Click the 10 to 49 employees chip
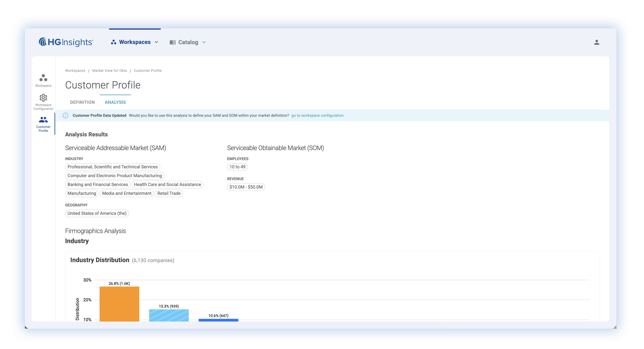644x349 pixels. [237, 167]
